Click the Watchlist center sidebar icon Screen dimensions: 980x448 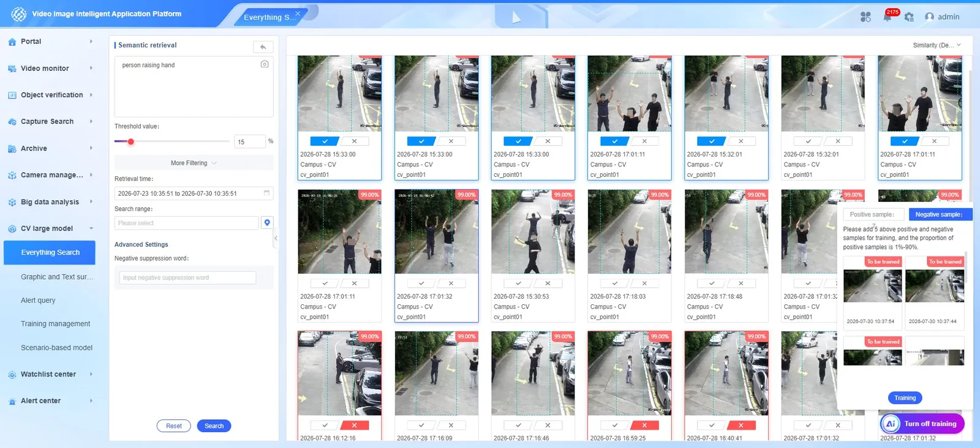tap(12, 375)
